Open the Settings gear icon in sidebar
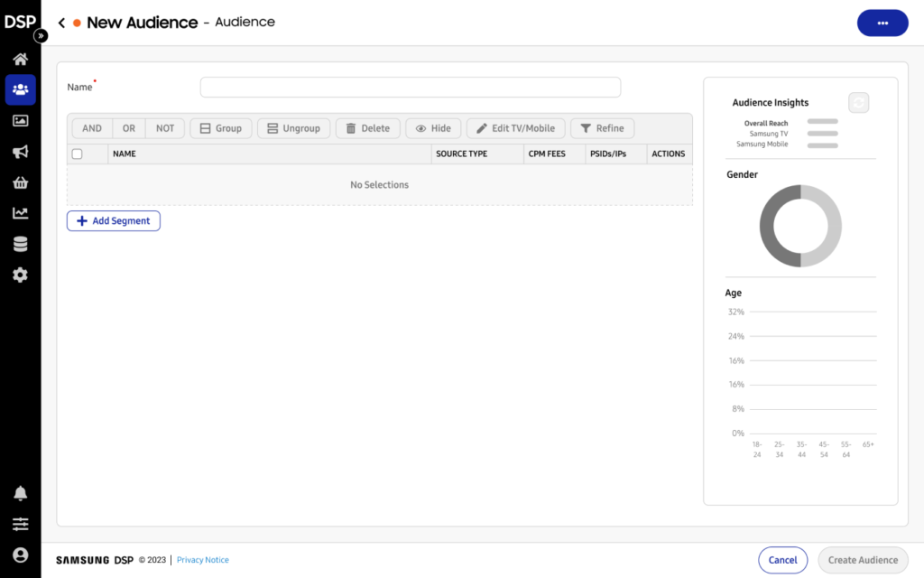The height and width of the screenshot is (578, 924). 20,275
